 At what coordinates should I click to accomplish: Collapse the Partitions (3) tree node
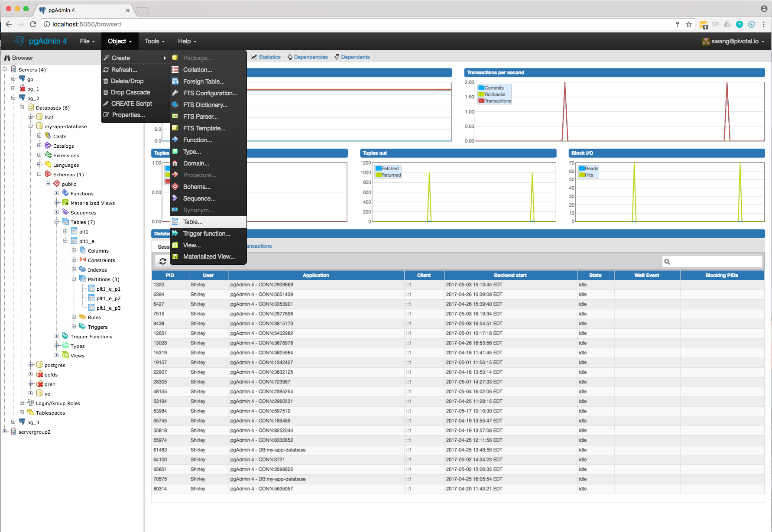[x=74, y=279]
